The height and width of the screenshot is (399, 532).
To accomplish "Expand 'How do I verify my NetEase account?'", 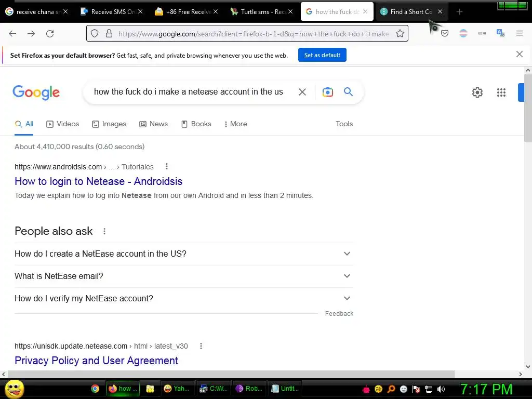I will click(184, 299).
